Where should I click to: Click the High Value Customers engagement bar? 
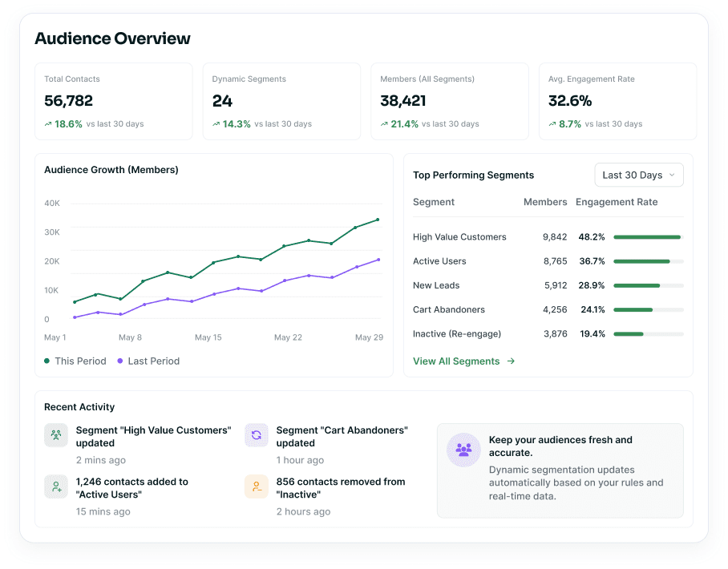coord(648,237)
